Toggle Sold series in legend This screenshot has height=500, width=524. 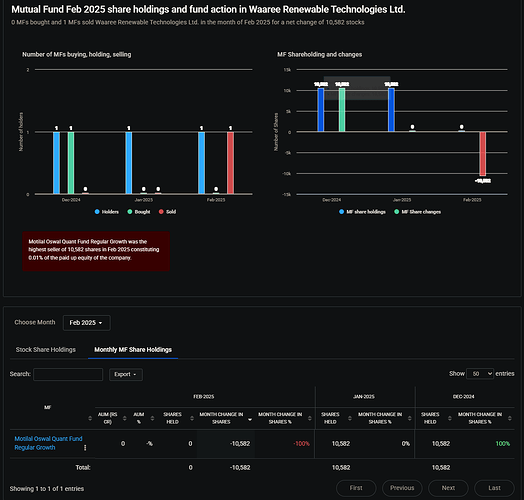coord(167,212)
